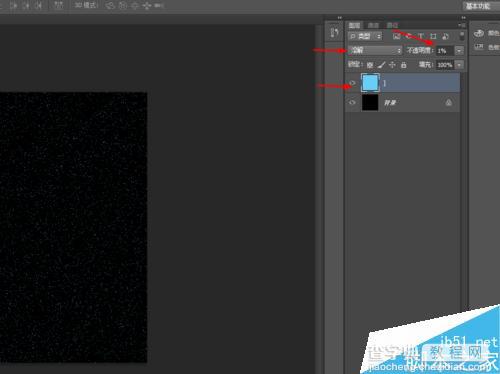Hide the 背景 layer using its eye icon
500x374 pixels.
(x=352, y=102)
